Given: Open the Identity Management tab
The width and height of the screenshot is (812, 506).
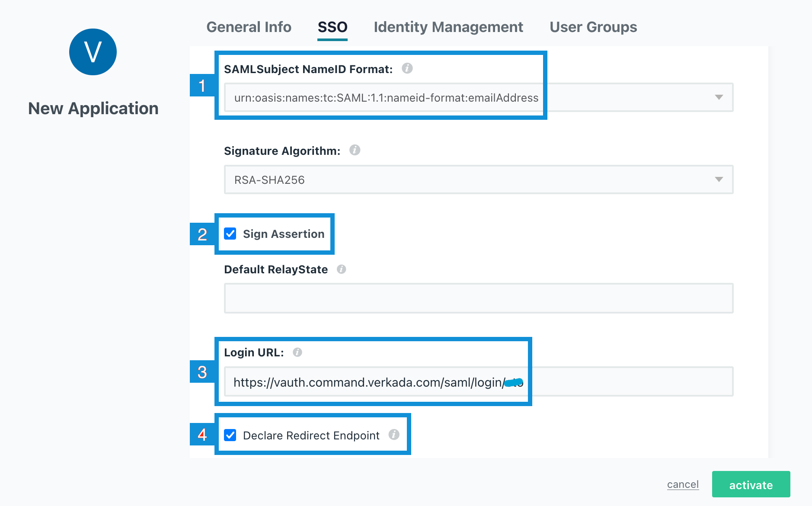Looking at the screenshot, I should click(x=448, y=27).
